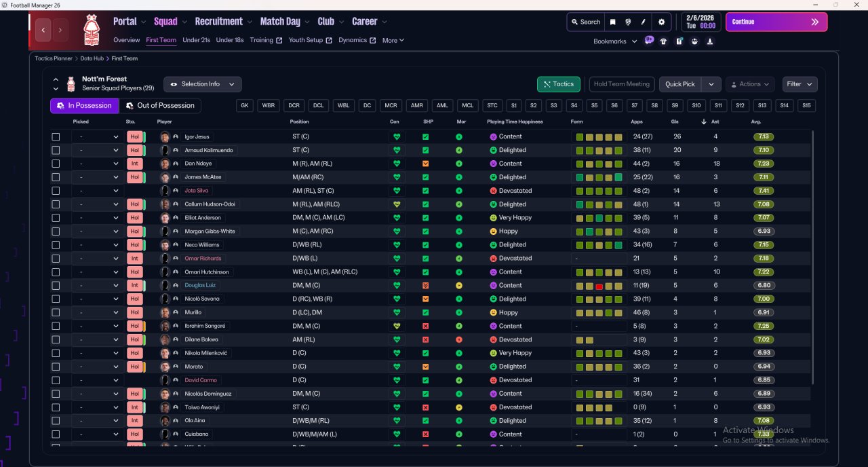This screenshot has height=467, width=868.
Task: Switch to the Under 21s tab
Action: (x=196, y=40)
